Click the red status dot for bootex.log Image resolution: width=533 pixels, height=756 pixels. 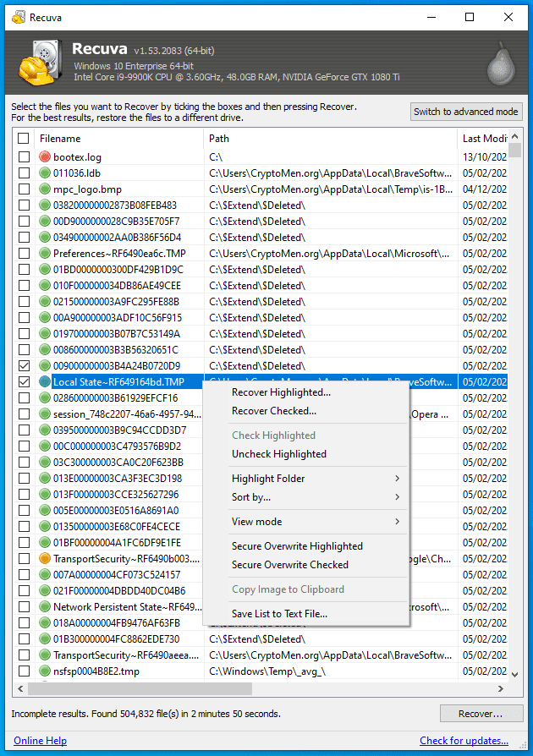[45, 156]
